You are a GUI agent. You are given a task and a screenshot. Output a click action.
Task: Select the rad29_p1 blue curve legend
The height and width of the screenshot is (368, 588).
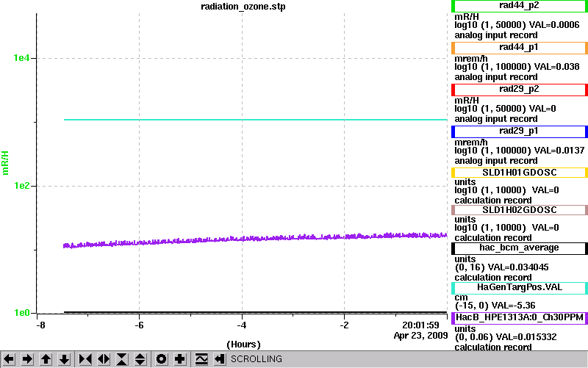coord(520,131)
